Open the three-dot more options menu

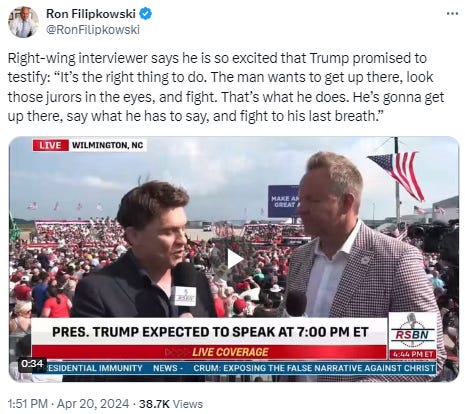click(452, 13)
